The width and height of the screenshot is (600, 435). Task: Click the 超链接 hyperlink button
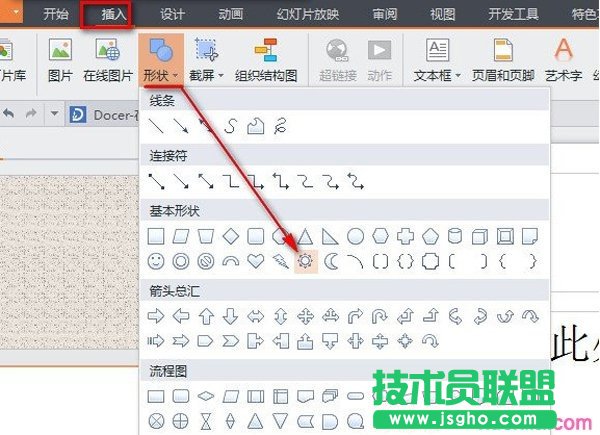click(x=338, y=60)
